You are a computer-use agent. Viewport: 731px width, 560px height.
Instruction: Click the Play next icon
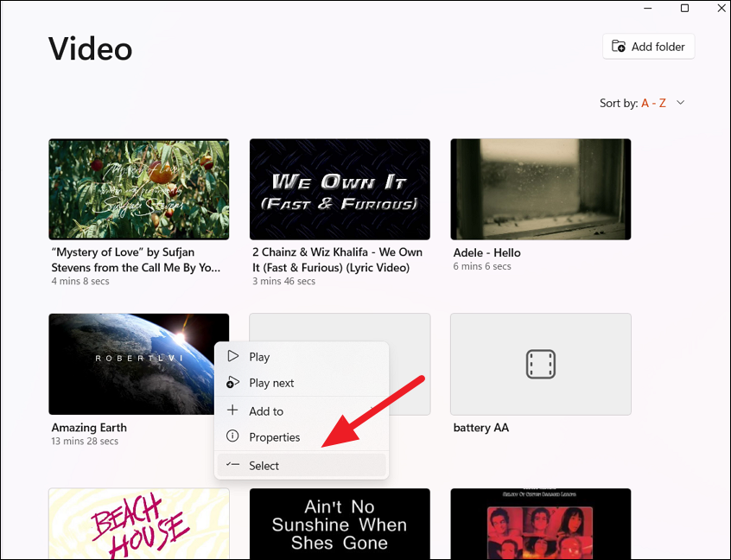[232, 382]
